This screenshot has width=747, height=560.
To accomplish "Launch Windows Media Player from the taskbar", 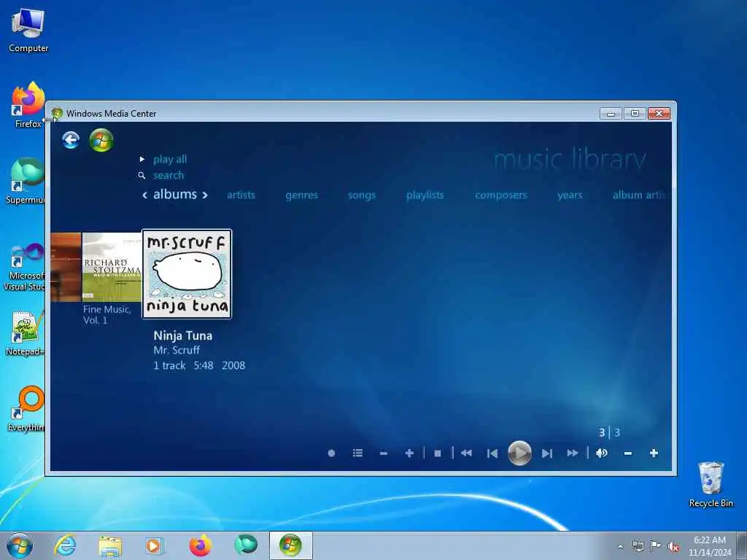I will click(155, 545).
